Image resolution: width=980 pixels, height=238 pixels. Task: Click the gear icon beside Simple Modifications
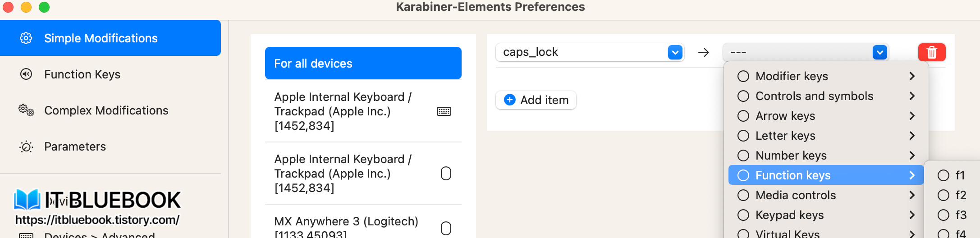click(26, 38)
